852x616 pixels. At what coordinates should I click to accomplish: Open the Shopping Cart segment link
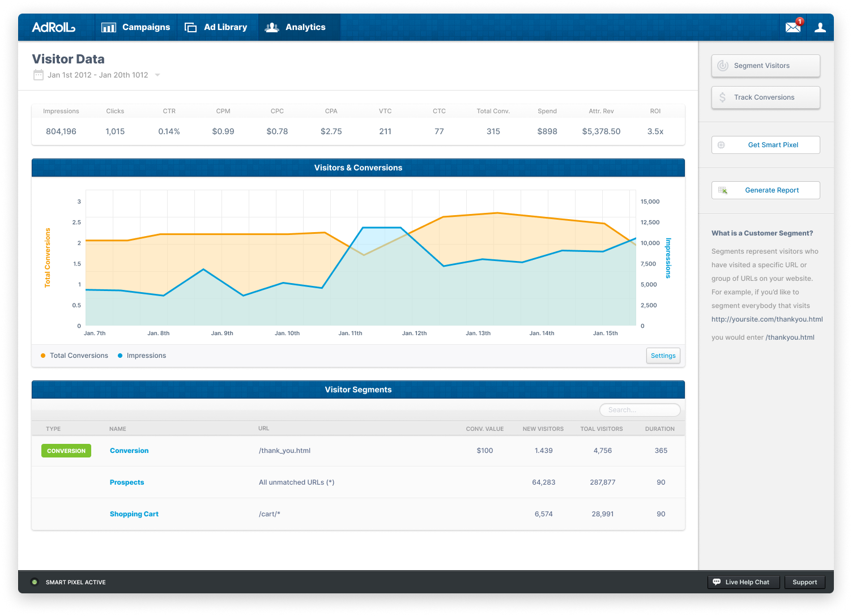(134, 514)
